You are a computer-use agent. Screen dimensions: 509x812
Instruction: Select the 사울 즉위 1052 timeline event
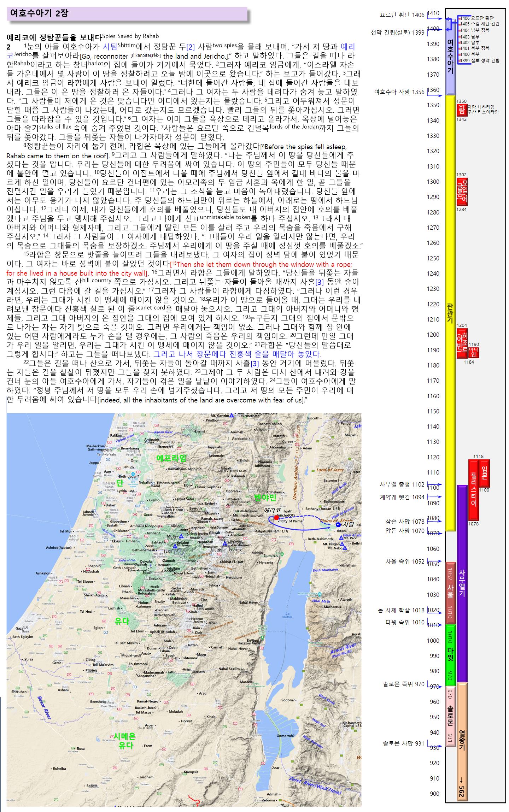[x=405, y=561]
